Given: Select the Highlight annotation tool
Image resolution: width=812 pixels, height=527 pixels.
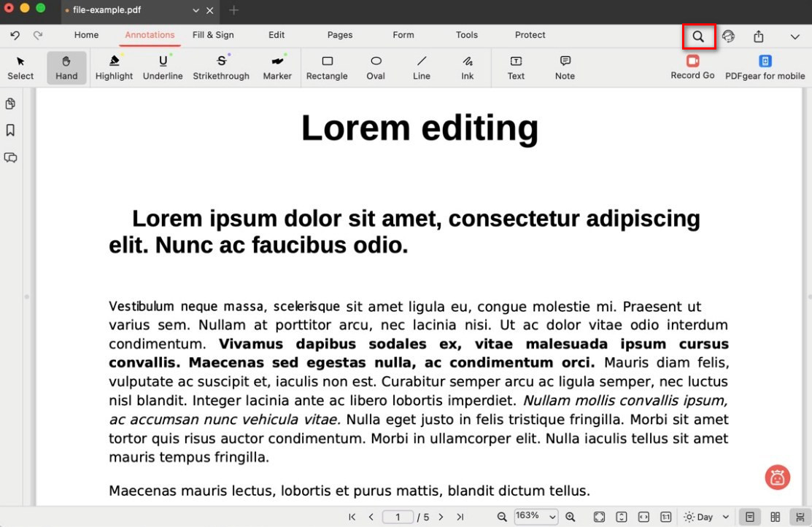Looking at the screenshot, I should pos(114,67).
